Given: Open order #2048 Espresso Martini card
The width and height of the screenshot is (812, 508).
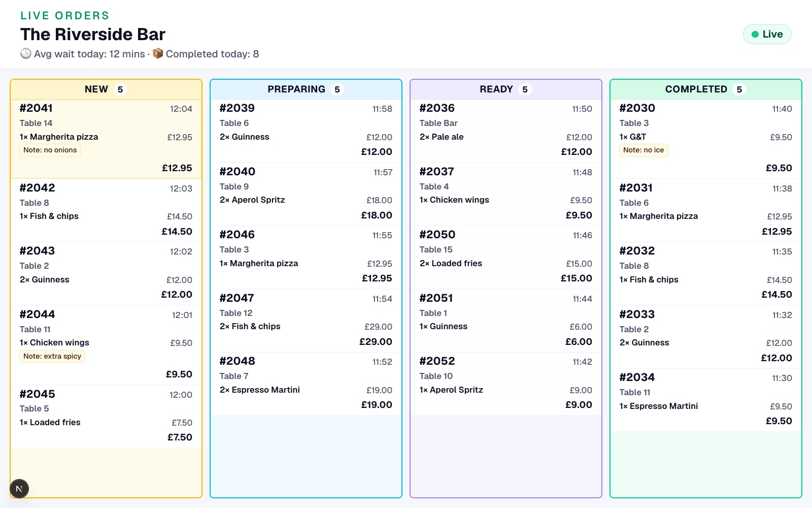Looking at the screenshot, I should point(306,384).
